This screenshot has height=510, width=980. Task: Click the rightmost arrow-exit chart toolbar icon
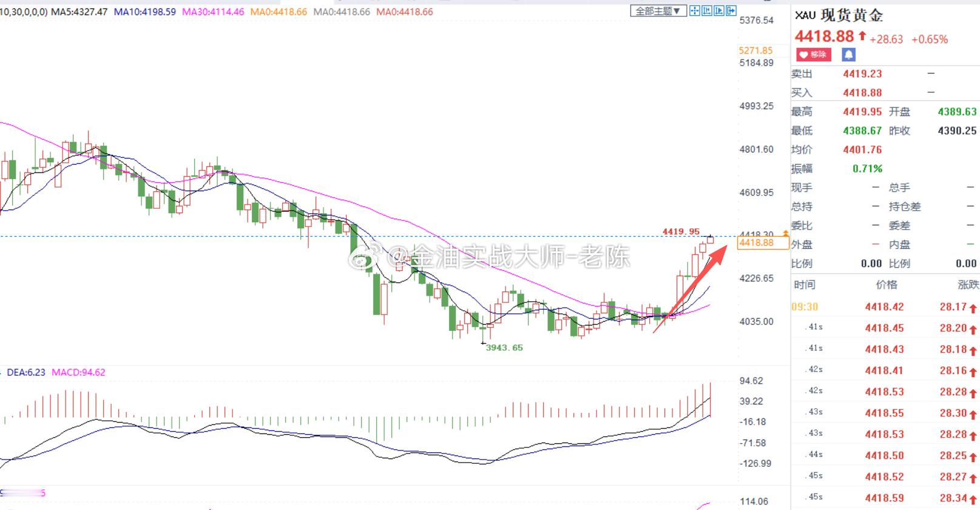click(x=731, y=10)
